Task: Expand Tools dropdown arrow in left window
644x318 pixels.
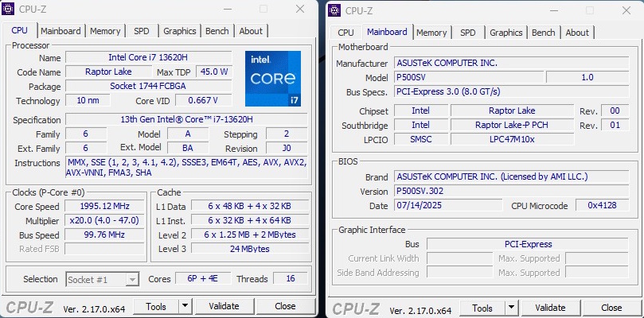Action: click(185, 306)
